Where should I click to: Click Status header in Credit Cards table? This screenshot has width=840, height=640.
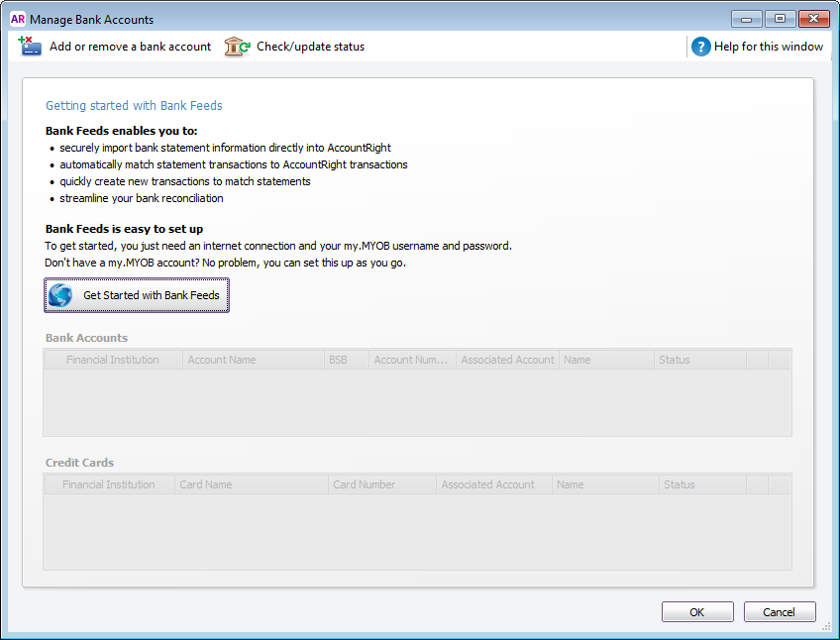tap(679, 484)
